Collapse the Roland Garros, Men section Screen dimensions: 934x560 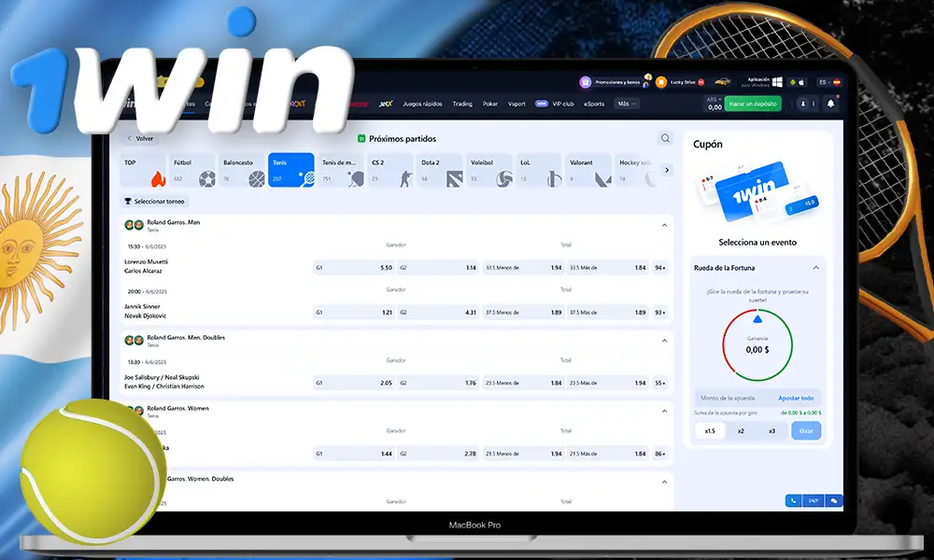pyautogui.click(x=664, y=224)
